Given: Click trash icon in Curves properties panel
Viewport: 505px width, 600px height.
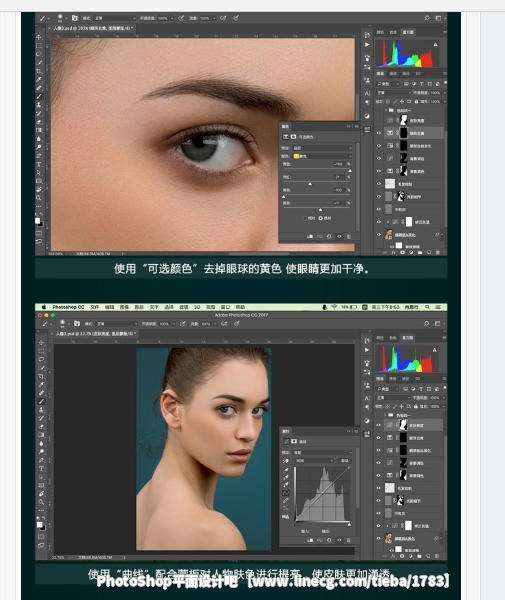Looking at the screenshot, I should click(349, 540).
